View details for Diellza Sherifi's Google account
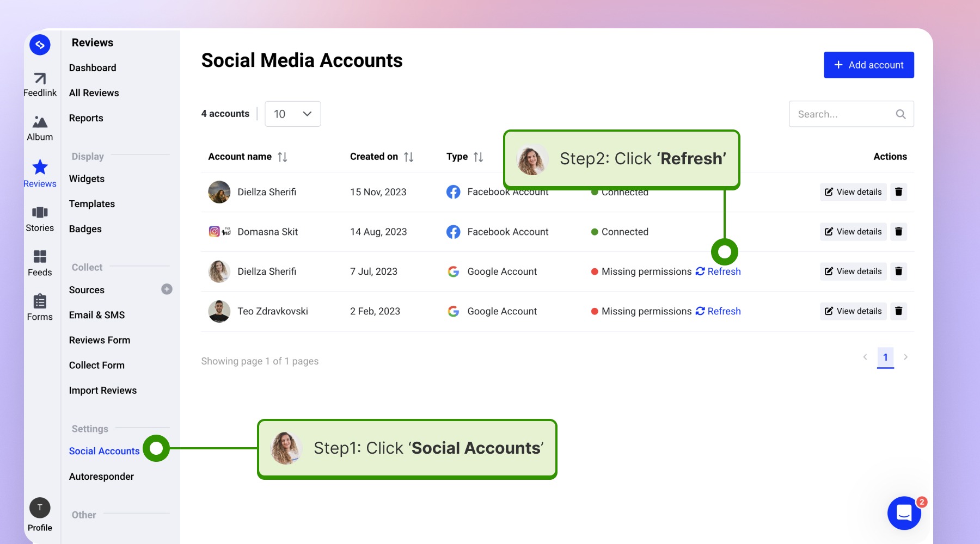Viewport: 980px width, 544px height. (x=853, y=271)
